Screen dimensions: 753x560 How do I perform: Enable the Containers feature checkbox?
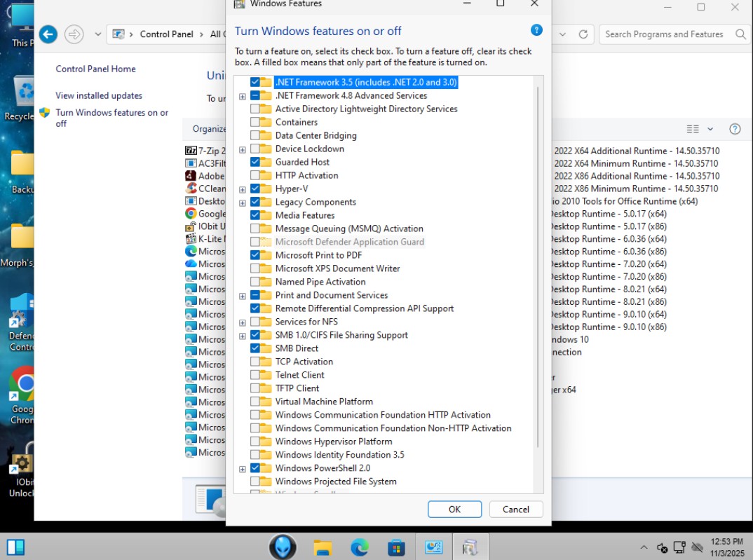(255, 123)
